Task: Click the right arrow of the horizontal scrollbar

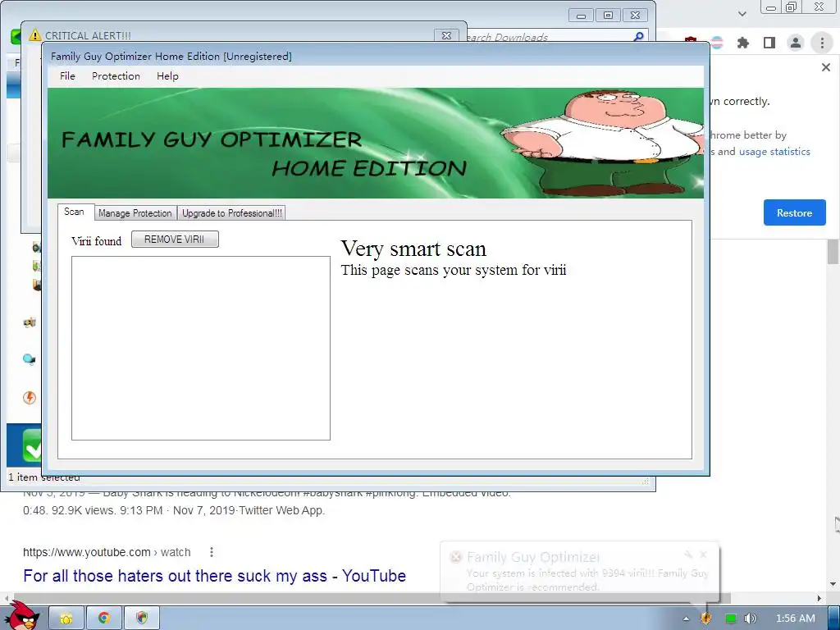Action: click(x=819, y=598)
